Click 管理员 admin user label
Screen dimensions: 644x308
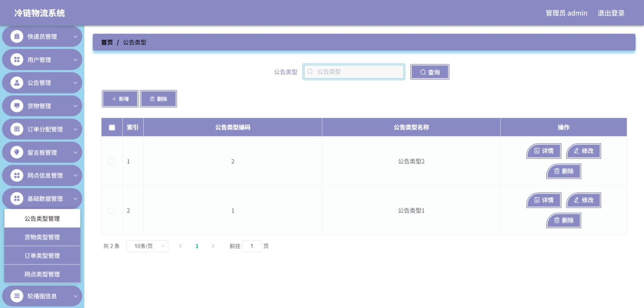coord(566,13)
